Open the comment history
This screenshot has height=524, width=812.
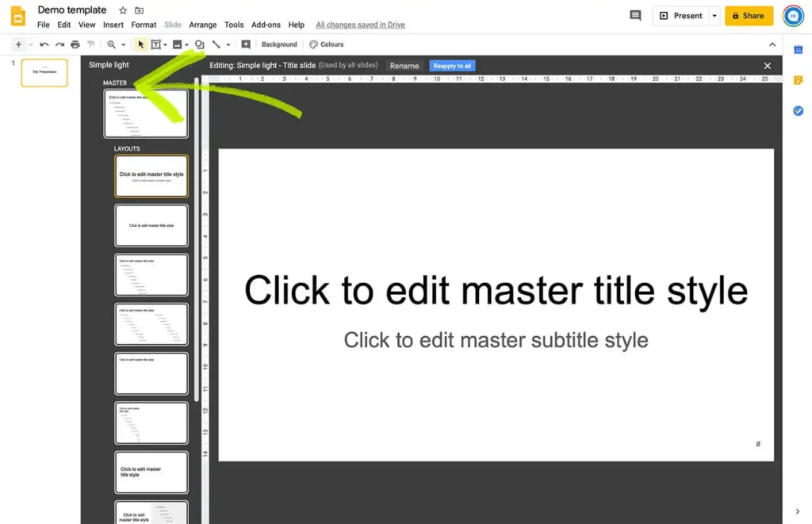[x=634, y=15]
